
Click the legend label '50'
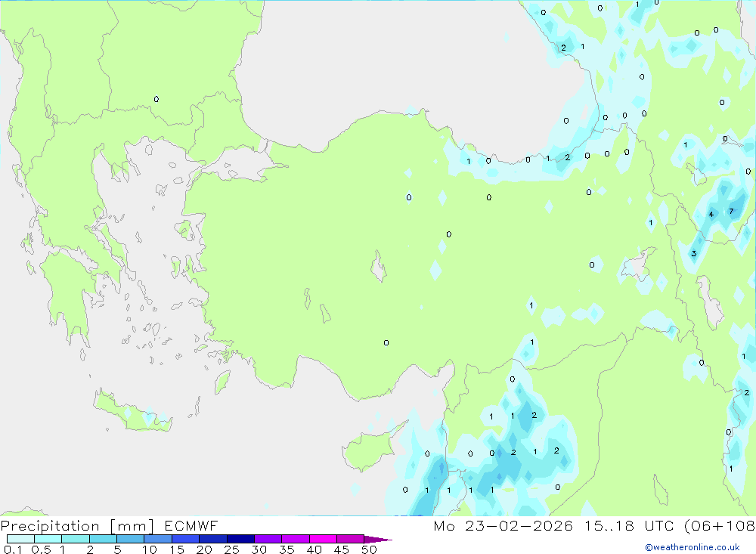(x=369, y=549)
